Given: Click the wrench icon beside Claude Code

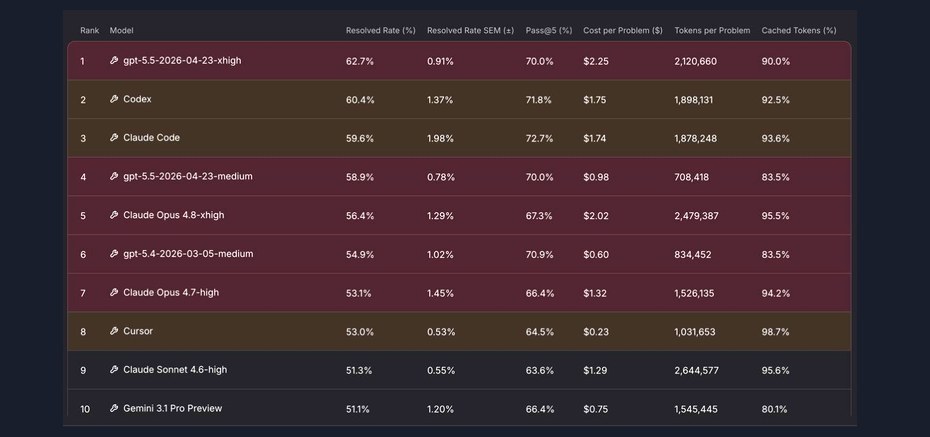Looking at the screenshot, I should (x=114, y=138).
